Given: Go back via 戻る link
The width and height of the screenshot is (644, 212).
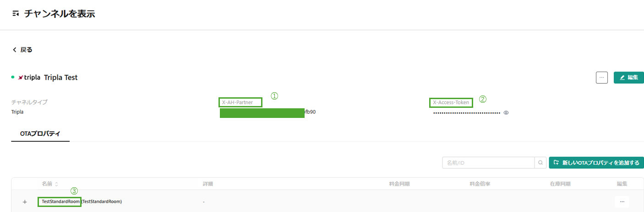Looking at the screenshot, I should (x=26, y=50).
